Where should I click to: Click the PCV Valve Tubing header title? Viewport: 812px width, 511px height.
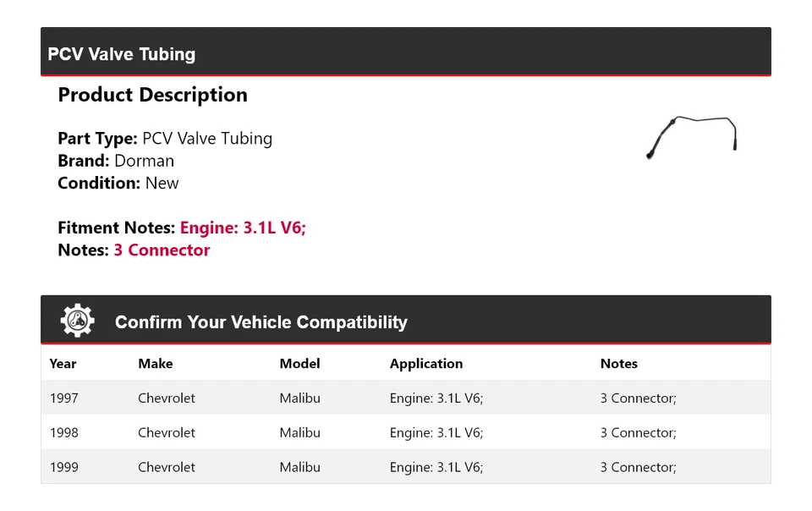click(x=122, y=54)
